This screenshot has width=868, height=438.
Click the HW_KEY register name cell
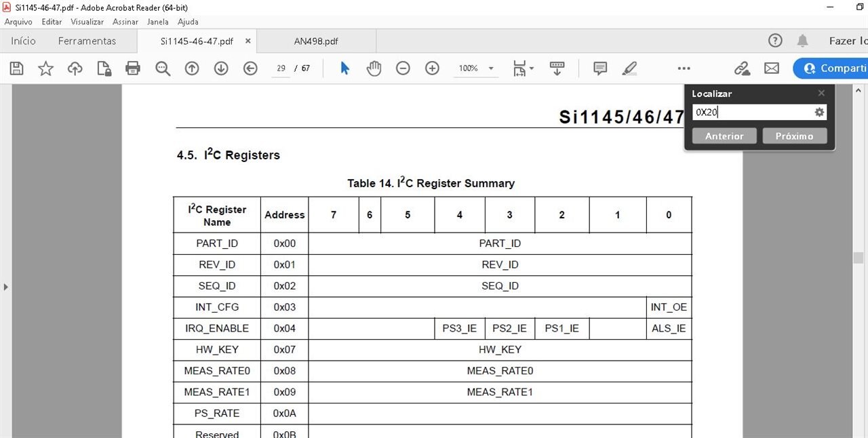[x=217, y=350]
